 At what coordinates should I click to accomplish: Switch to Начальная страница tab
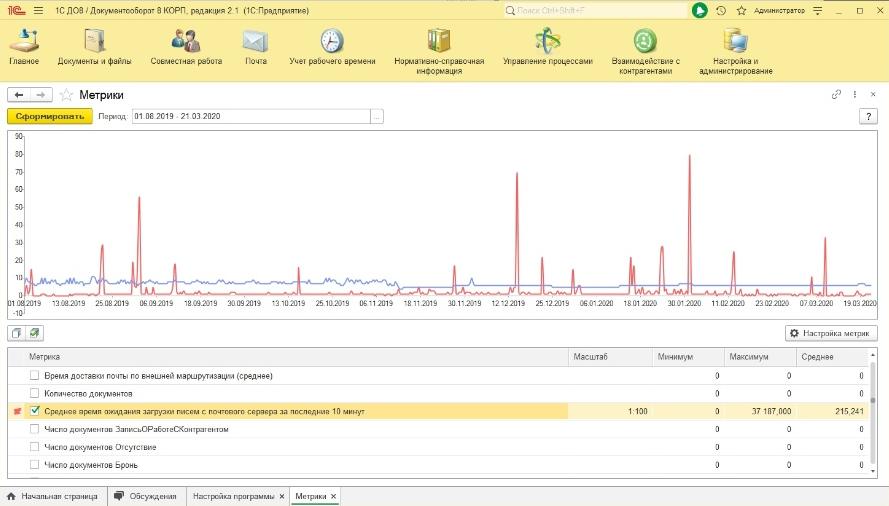pyautogui.click(x=53, y=496)
